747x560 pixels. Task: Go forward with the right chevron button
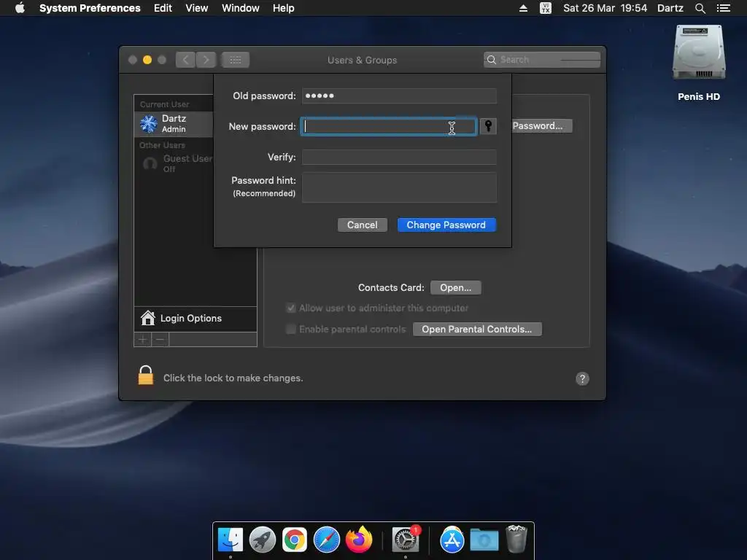pyautogui.click(x=206, y=60)
